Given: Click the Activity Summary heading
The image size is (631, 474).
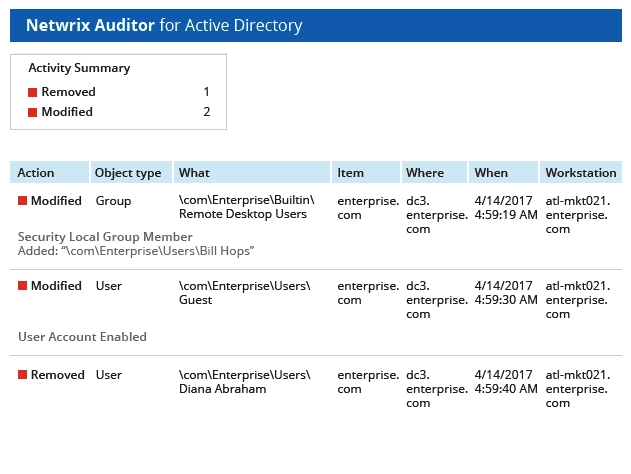Looking at the screenshot, I should point(79,68).
